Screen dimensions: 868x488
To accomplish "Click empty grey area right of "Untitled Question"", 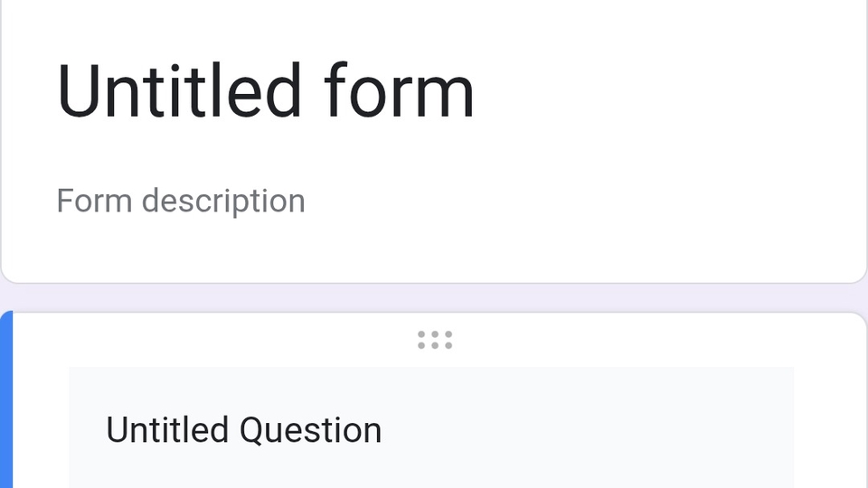I will [588, 430].
